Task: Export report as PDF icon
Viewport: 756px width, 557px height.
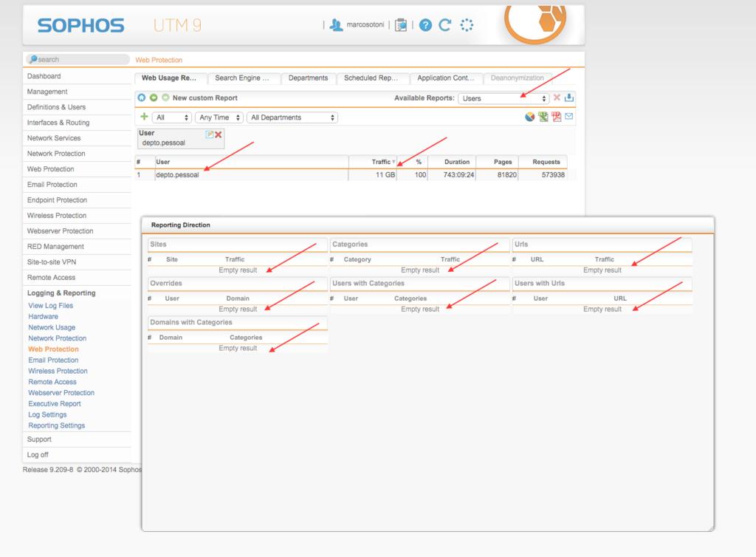Action: click(x=557, y=117)
